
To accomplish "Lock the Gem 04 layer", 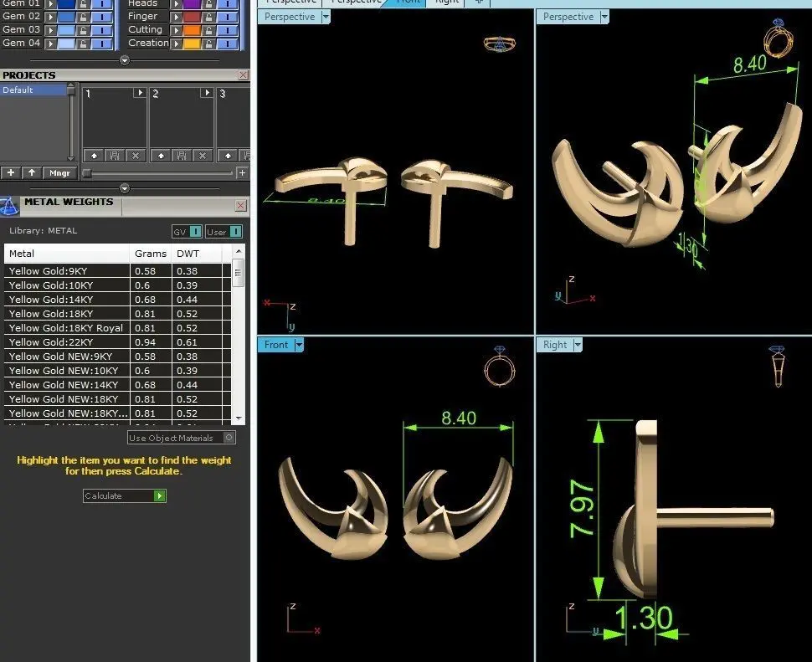I will (83, 44).
